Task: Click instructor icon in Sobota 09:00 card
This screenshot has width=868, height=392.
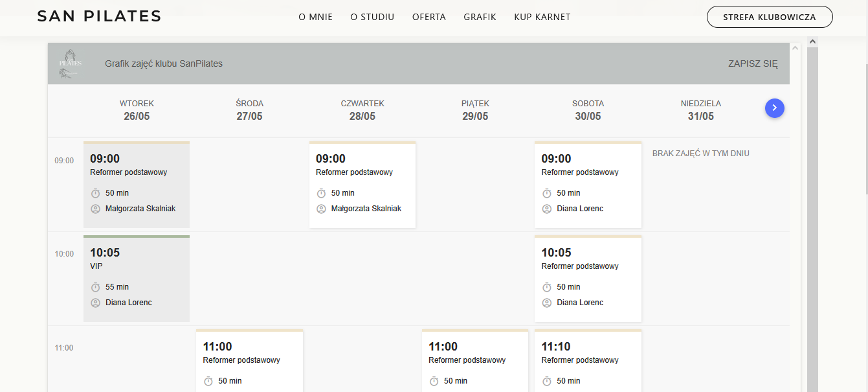Action: pos(547,209)
